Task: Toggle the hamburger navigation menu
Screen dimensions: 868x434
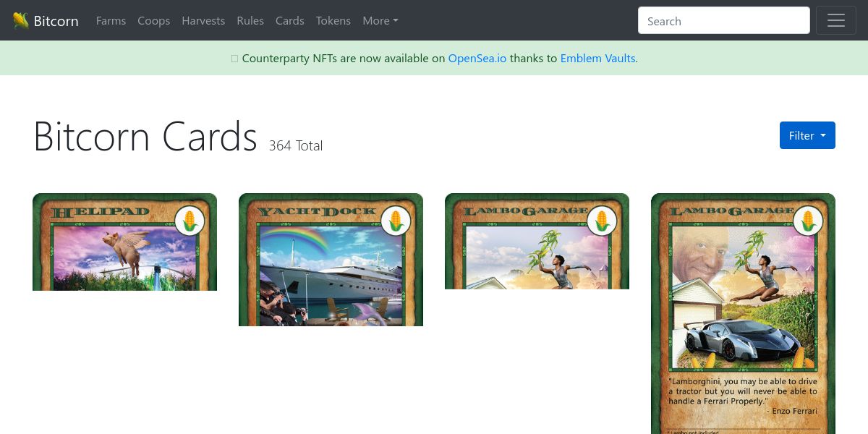Action: pyautogui.click(x=836, y=20)
